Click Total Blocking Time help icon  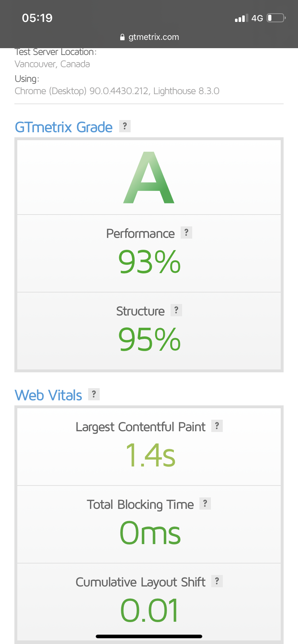(205, 503)
